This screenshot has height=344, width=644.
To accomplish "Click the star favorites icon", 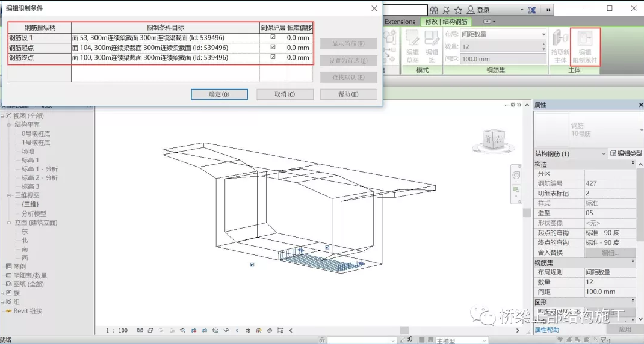I will [459, 10].
